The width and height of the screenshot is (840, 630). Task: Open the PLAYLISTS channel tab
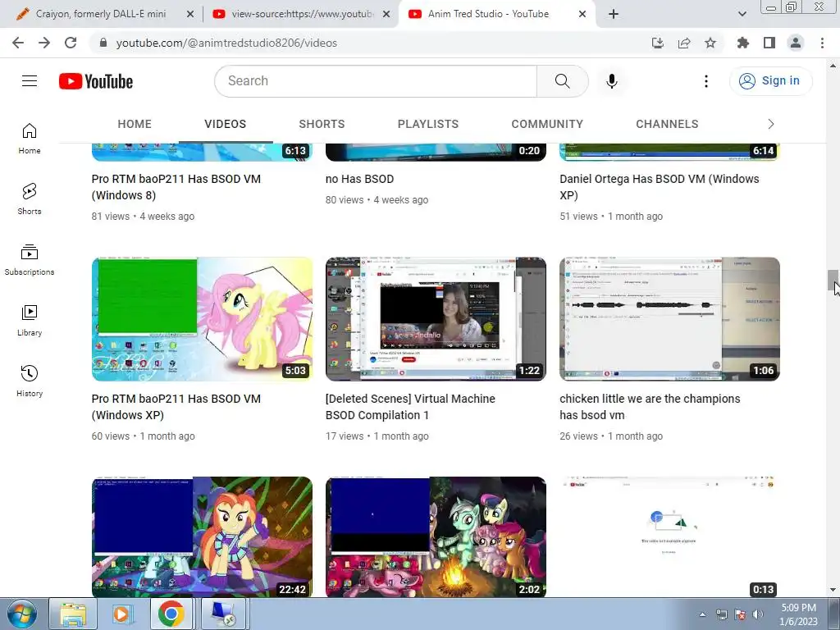(428, 124)
